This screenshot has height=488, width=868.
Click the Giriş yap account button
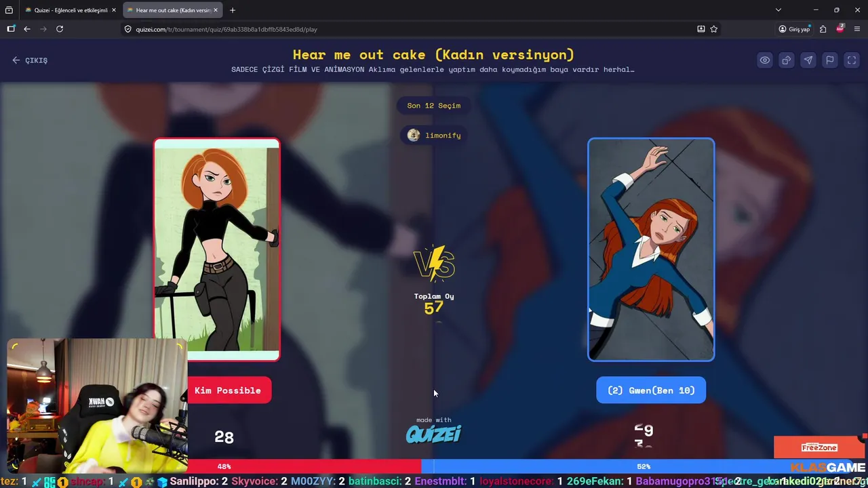794,29
